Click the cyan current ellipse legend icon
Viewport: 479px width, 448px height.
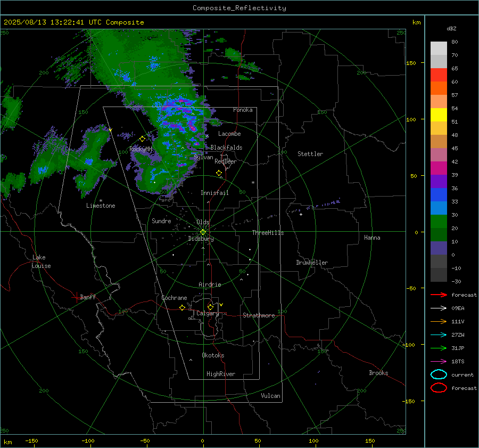[439, 374]
